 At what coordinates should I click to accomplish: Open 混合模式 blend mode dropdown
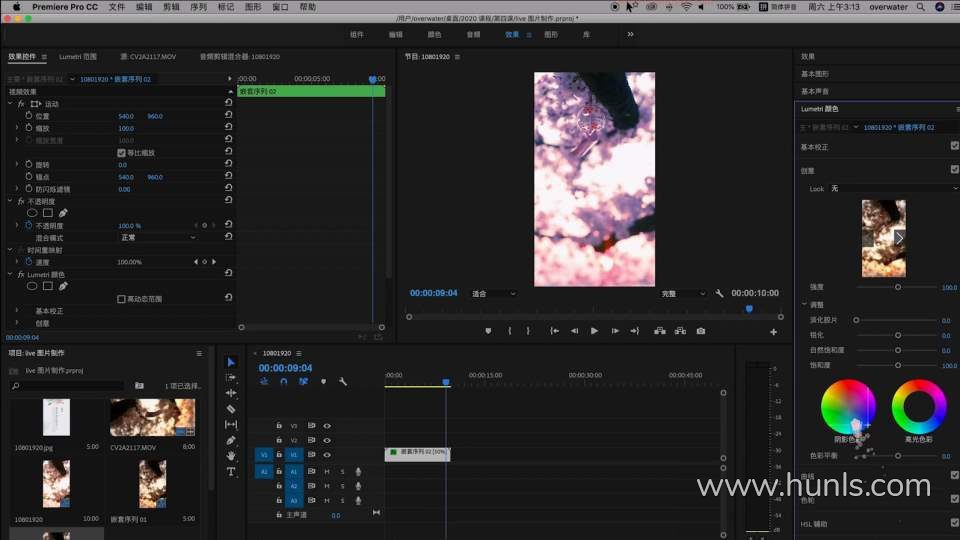158,238
